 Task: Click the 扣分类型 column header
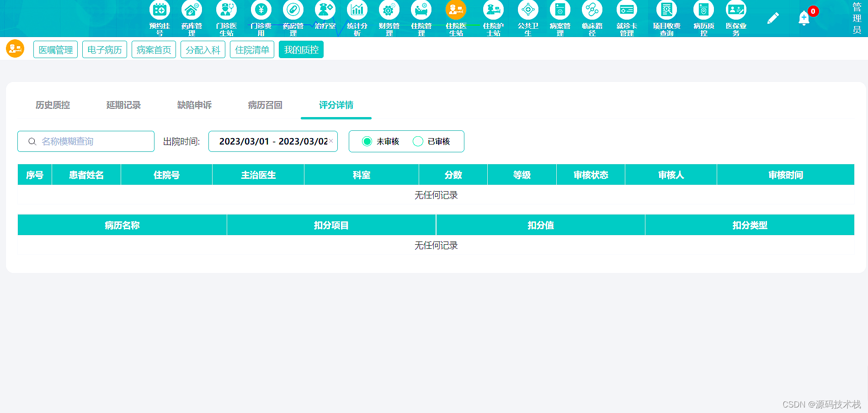tap(750, 225)
